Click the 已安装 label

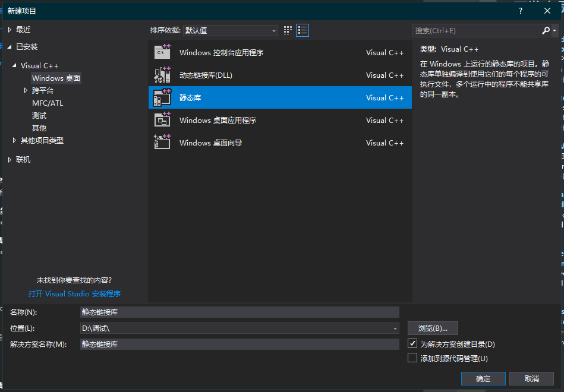click(x=27, y=47)
